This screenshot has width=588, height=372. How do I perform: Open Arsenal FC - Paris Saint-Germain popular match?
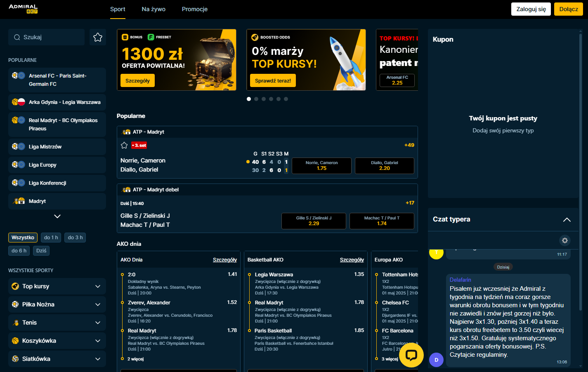click(x=57, y=80)
